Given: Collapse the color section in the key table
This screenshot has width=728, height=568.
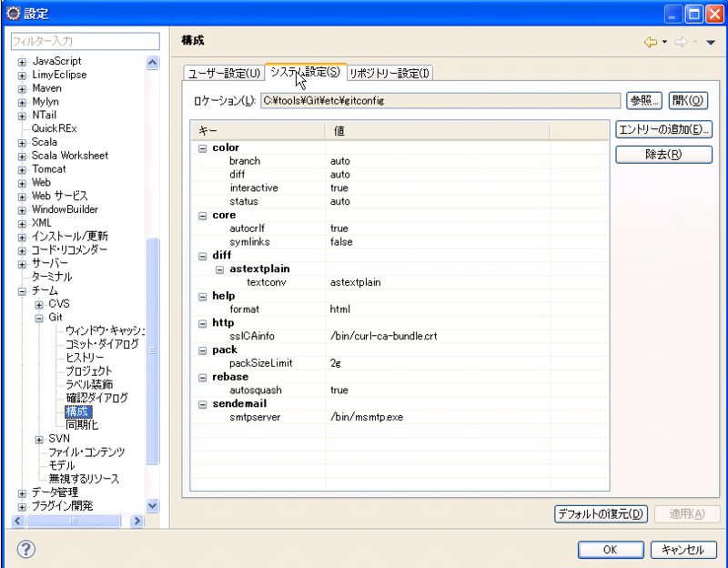Looking at the screenshot, I should [202, 147].
